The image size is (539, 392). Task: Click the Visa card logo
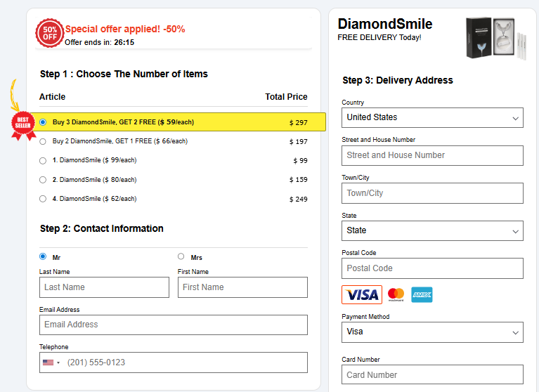362,294
